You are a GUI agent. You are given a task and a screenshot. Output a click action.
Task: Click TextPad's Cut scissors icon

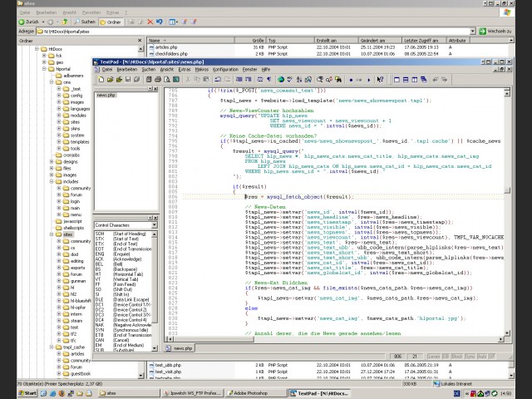click(188, 80)
